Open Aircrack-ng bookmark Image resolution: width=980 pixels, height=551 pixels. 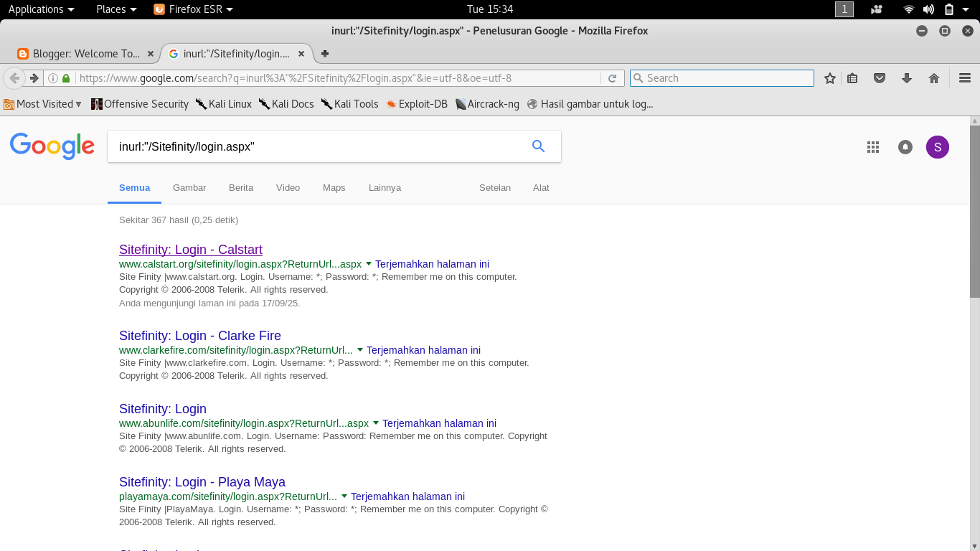[x=487, y=104]
